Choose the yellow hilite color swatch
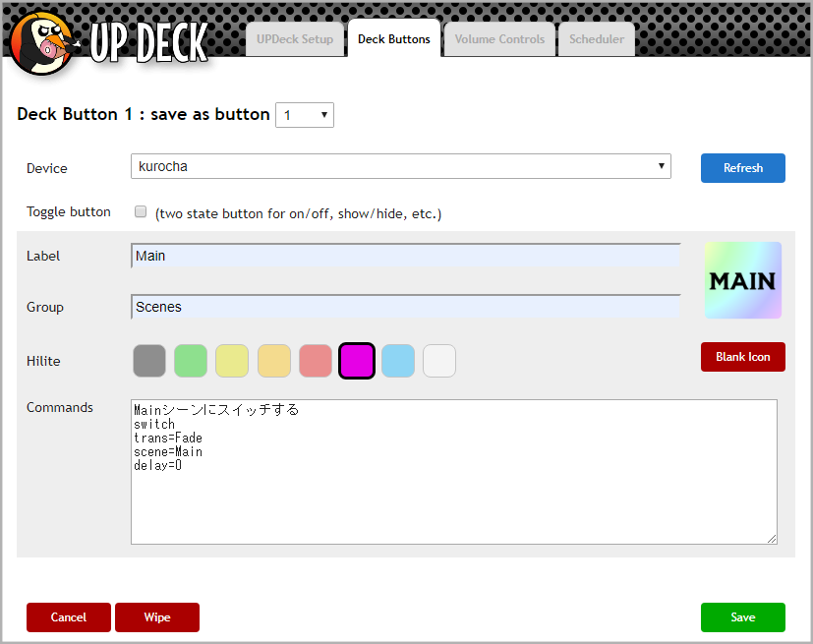The width and height of the screenshot is (813, 644). click(232, 361)
